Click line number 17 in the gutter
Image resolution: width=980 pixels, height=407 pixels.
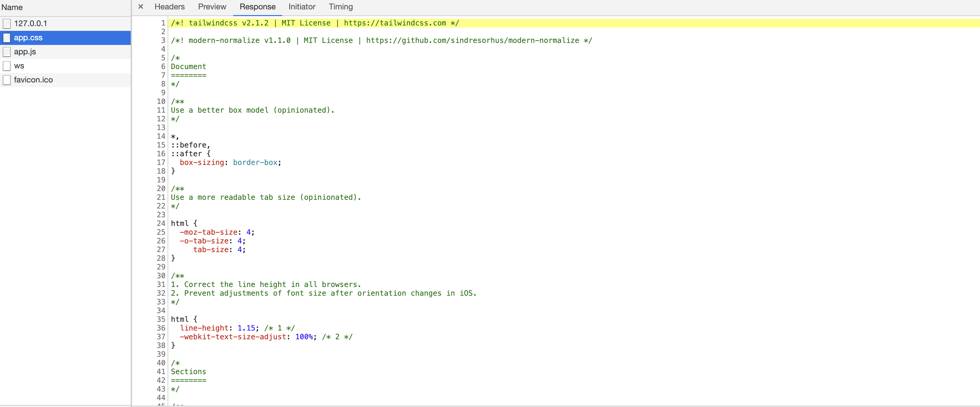click(x=161, y=162)
